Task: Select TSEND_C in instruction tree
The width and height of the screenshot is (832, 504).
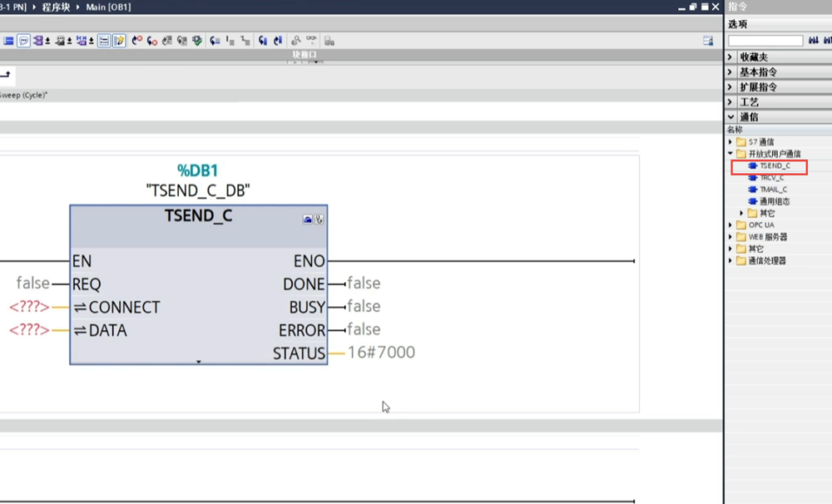Action: tap(774, 166)
